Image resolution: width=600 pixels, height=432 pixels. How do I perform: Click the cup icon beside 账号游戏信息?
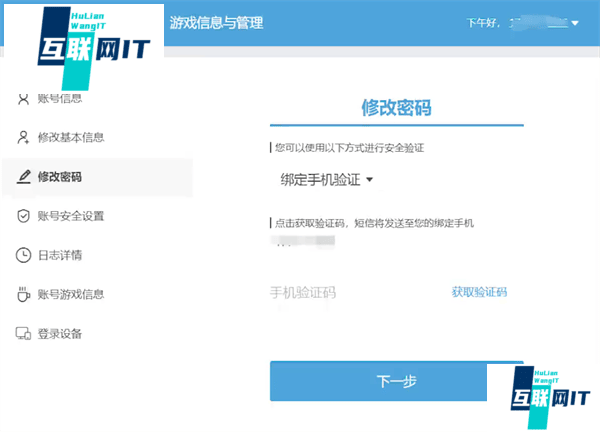23,294
